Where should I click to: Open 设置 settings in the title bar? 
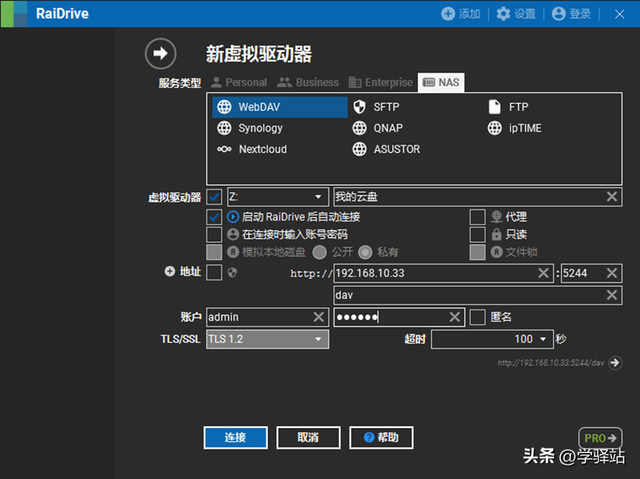coord(516,14)
